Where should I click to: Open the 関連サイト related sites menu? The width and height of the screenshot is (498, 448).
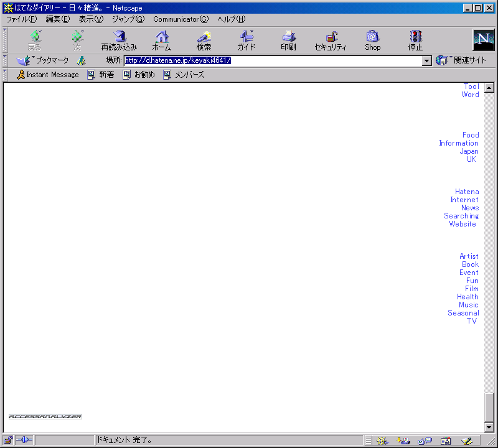(461, 60)
